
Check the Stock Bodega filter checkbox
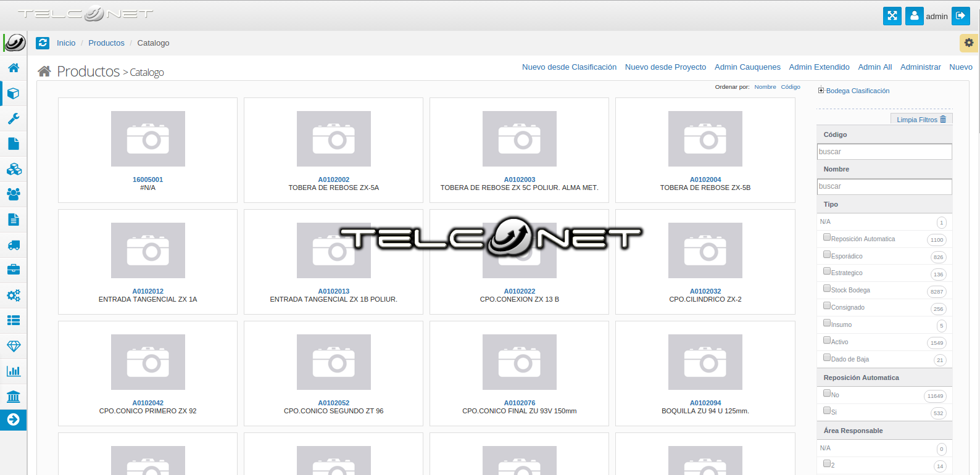click(x=827, y=288)
